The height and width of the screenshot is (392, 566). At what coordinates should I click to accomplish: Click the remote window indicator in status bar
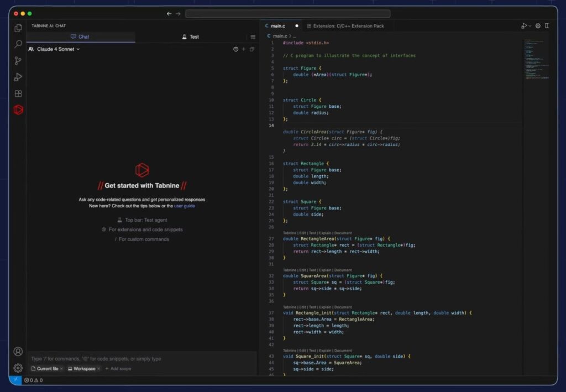tap(15, 380)
